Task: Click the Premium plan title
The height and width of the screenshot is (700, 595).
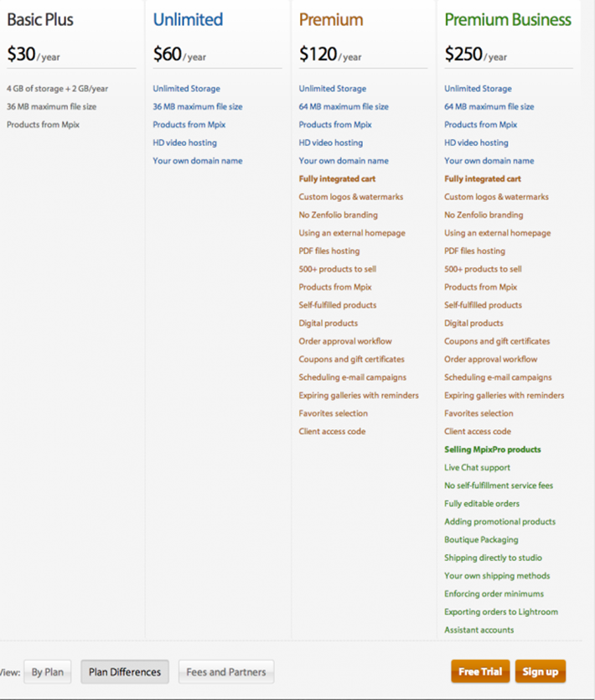Action: coord(331,19)
